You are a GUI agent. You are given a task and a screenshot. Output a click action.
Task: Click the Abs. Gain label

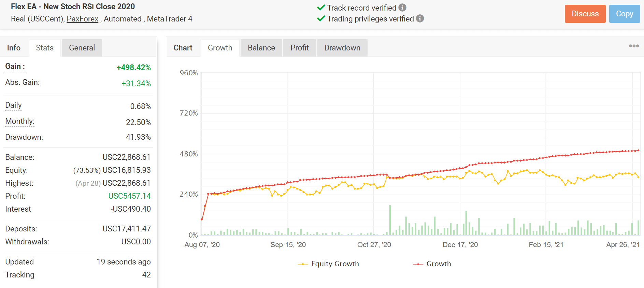tap(23, 82)
